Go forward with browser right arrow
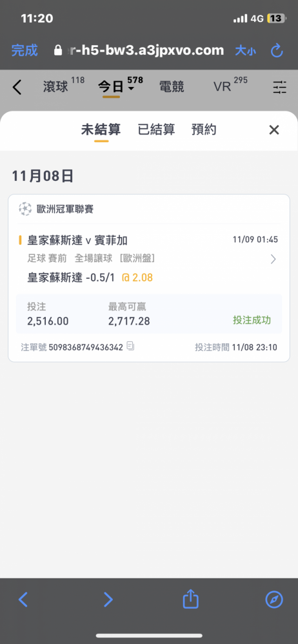298x644 pixels. pyautogui.click(x=108, y=600)
